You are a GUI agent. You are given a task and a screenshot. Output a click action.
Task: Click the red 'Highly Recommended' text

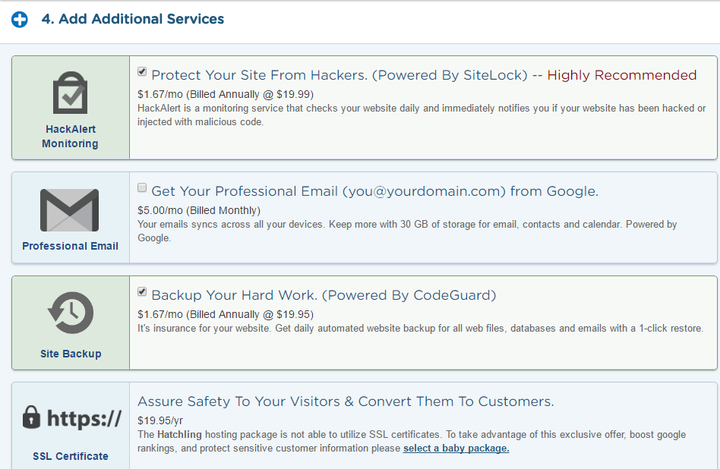pos(622,75)
